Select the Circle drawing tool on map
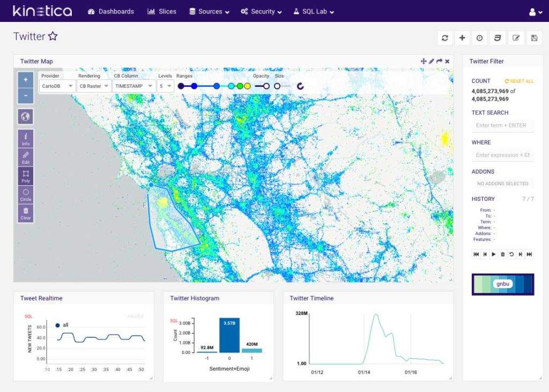 tap(26, 194)
